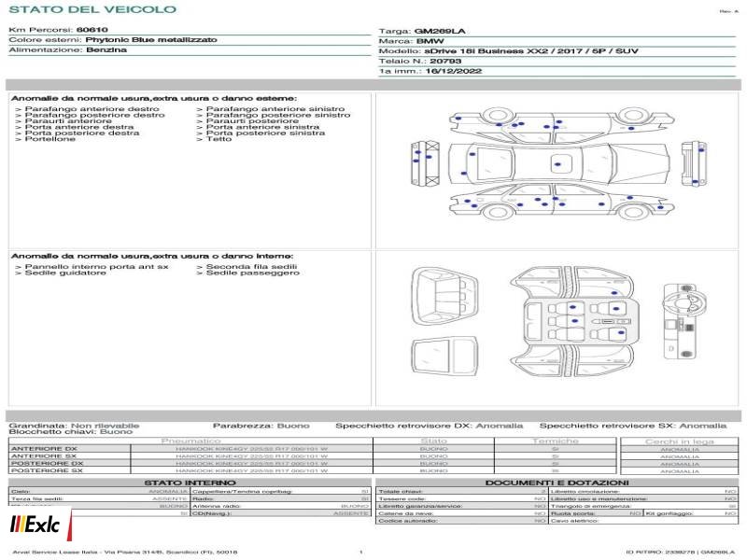Click the 'Catene da neve:' row
Viewport: 747px width, 560px height.
pos(461,513)
